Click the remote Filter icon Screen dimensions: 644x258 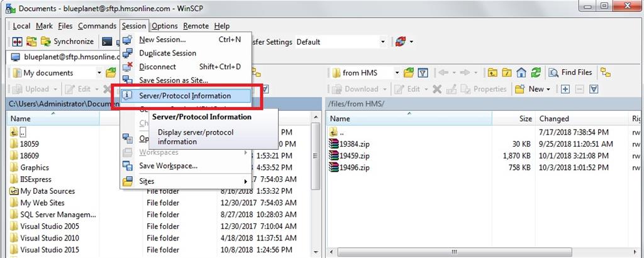(423, 73)
